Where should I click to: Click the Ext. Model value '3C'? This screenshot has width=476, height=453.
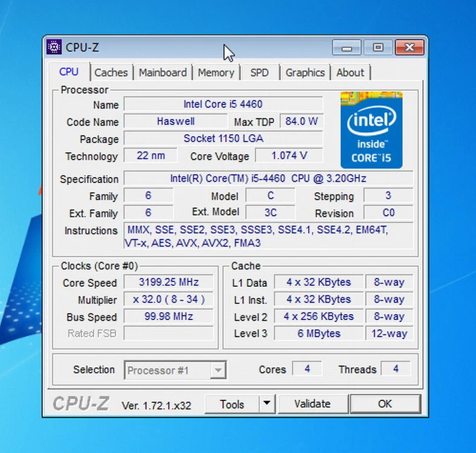(x=271, y=213)
